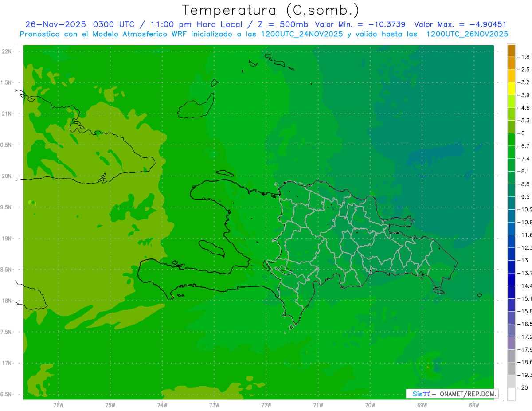Click the "18N" latitude label

click(7, 301)
